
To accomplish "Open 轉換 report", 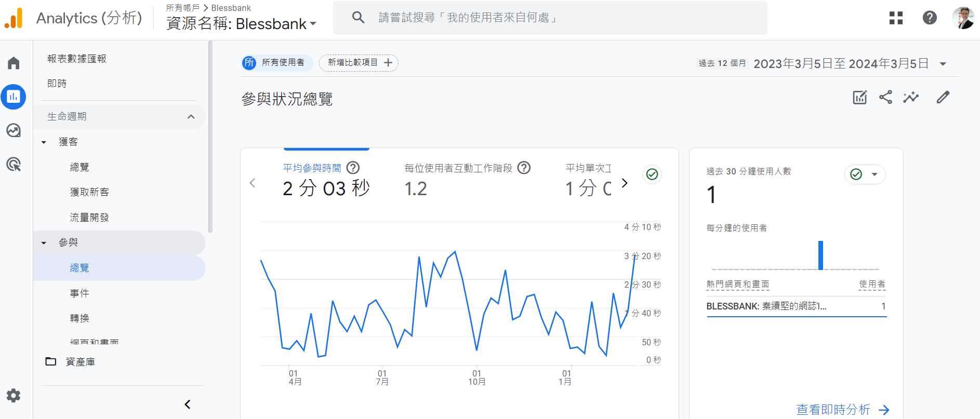I will (x=80, y=318).
